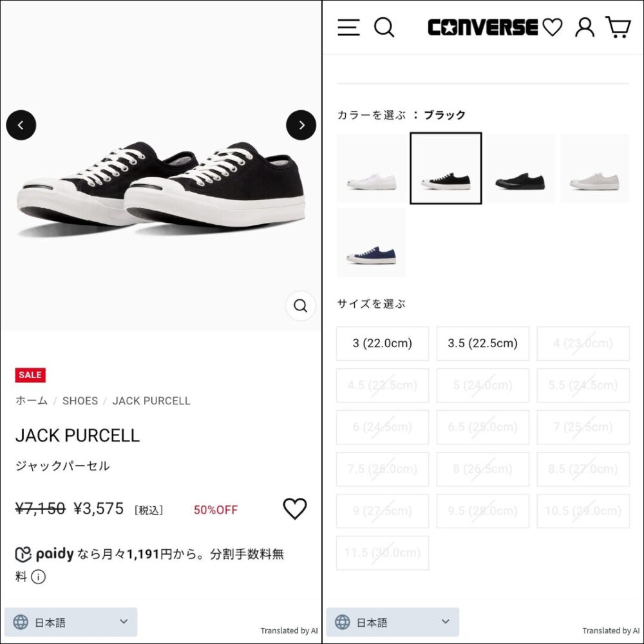Screen dimensions: 644x644
Task: Open Paidy installment info icon
Action: point(38,577)
